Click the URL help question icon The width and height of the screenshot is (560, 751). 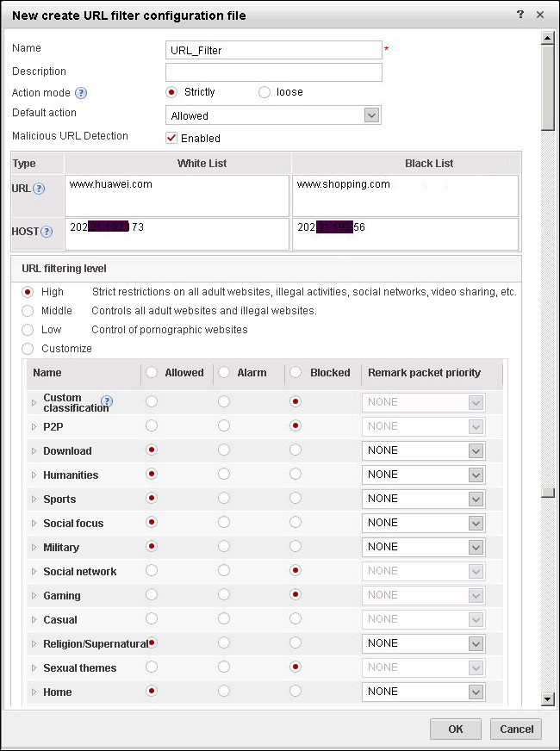[x=39, y=189]
